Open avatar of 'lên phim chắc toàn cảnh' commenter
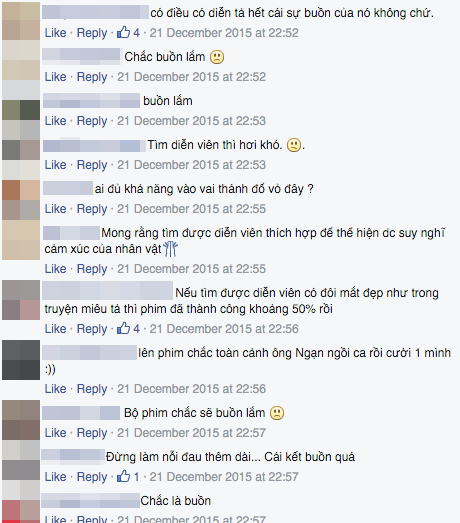This screenshot has width=460, height=523. [21, 360]
